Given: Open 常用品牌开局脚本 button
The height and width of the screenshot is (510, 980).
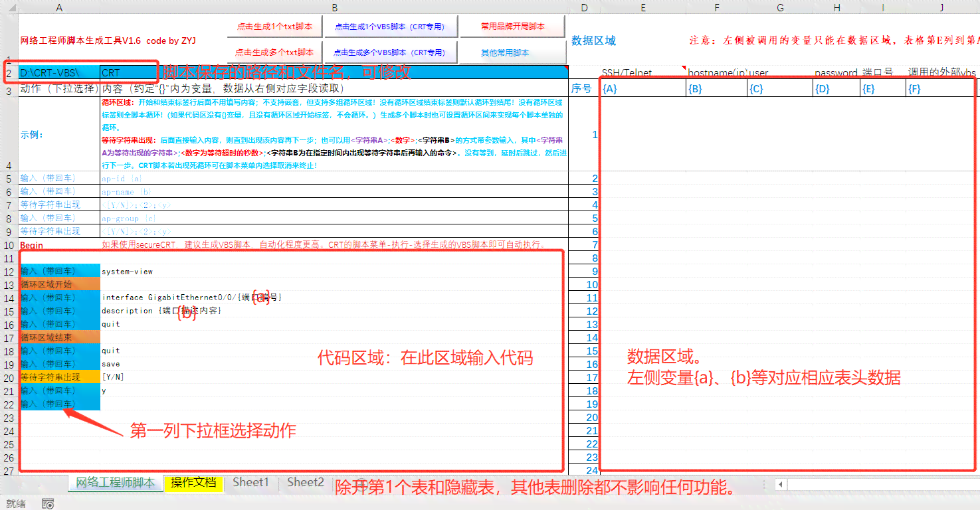Looking at the screenshot, I should click(512, 27).
